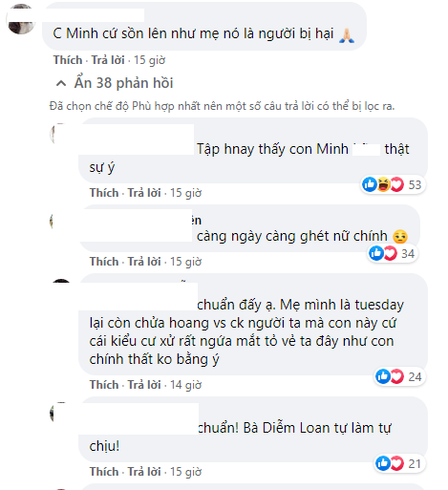Like the 'Tập hnay thấy con Minh' reply

point(104,193)
